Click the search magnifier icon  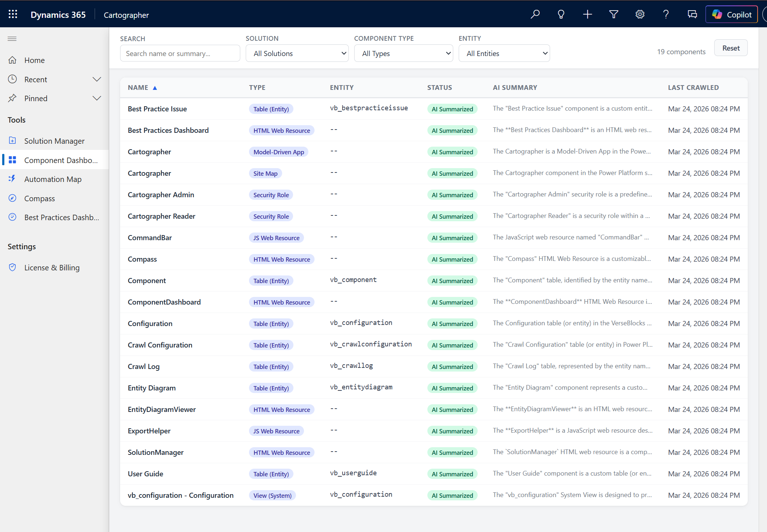coord(535,15)
